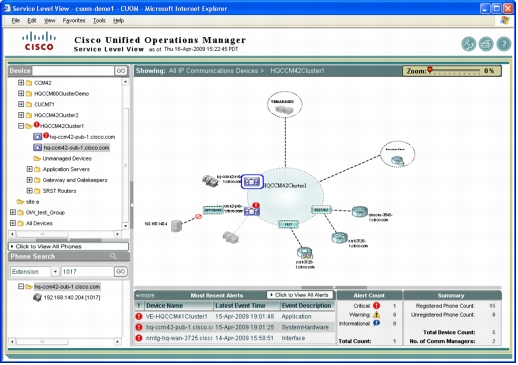
Task: Collapse the HQCCM42Cluster1 tree node
Action: [21, 126]
